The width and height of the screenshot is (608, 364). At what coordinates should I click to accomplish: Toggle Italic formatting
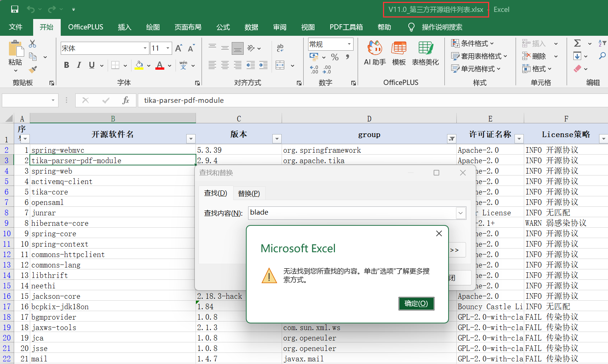click(79, 65)
